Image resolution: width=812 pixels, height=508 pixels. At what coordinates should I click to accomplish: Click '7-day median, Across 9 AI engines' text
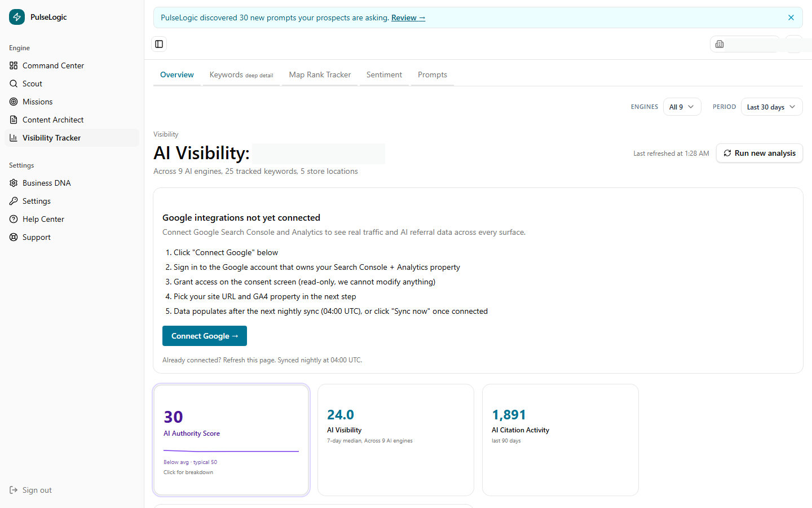point(370,441)
